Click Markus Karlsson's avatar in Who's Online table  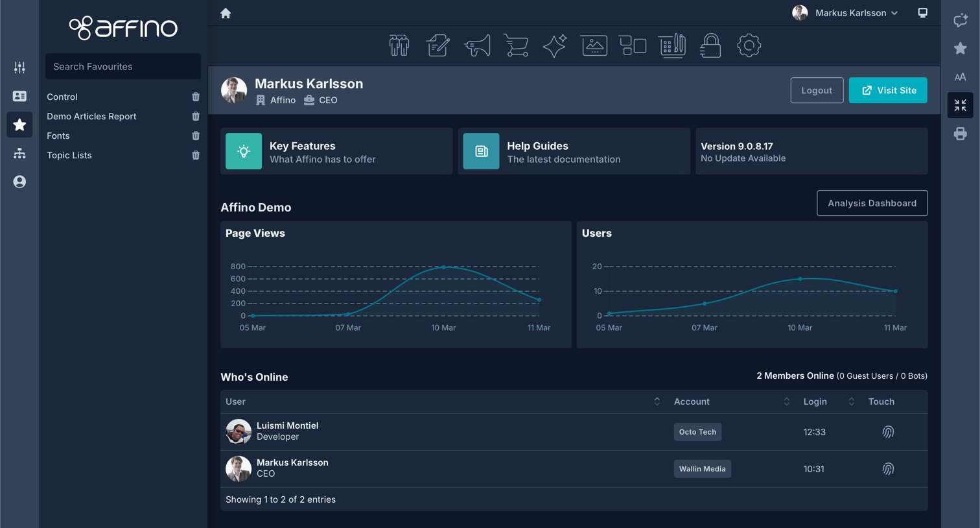[x=239, y=468]
